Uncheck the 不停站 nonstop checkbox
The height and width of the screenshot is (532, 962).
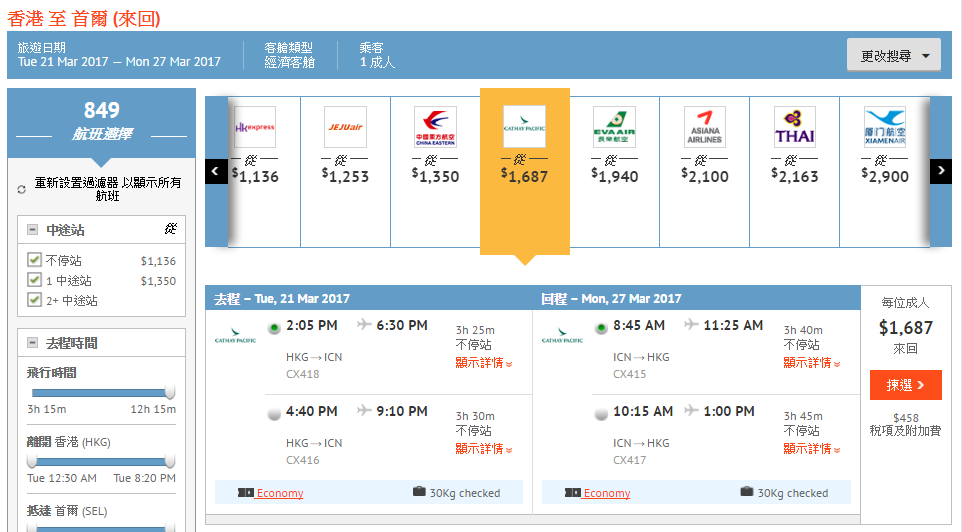pos(34,260)
